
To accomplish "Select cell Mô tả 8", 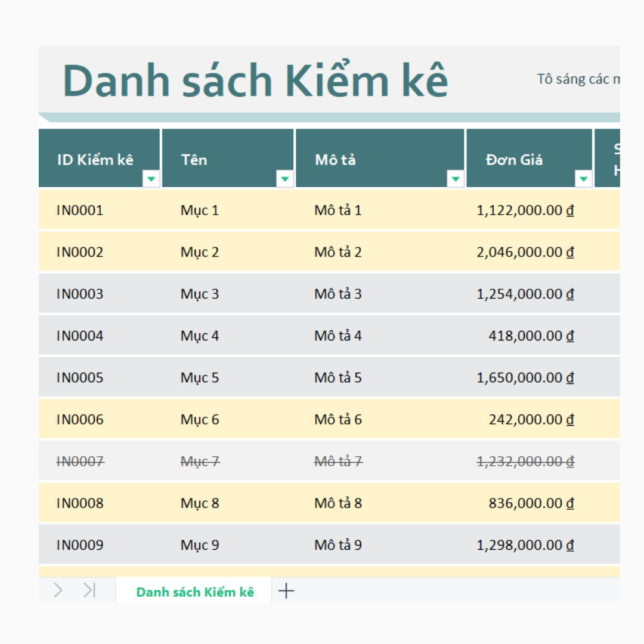I will (x=380, y=503).
